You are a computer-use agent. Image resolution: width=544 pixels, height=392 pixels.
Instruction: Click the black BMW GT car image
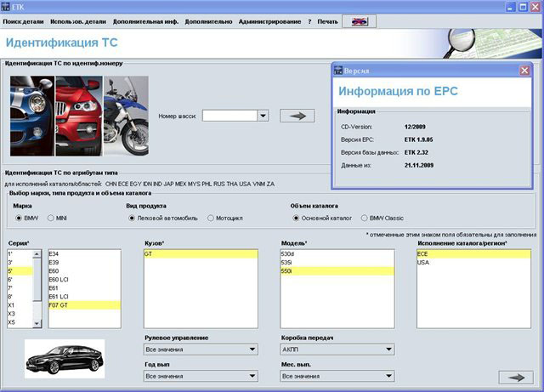pyautogui.click(x=65, y=359)
